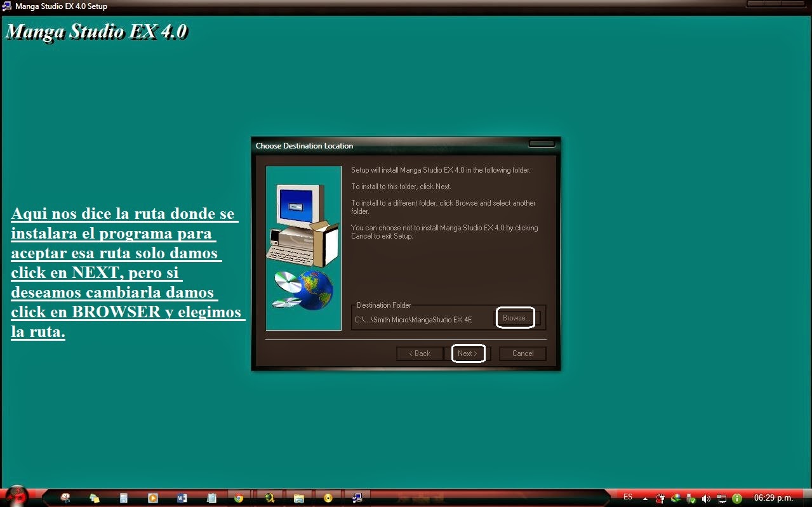Click the destination path C:\...\Smith Micro\MangaStudio EX 4E
Screen dimensions: 812x507
(413, 320)
